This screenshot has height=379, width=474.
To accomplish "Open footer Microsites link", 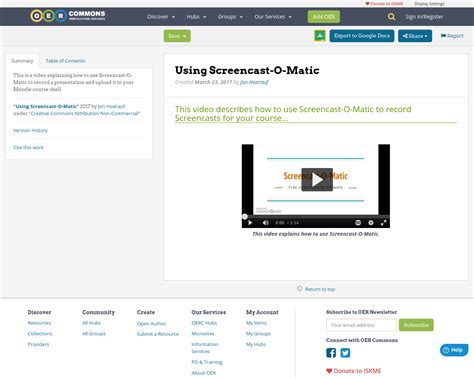I will click(x=203, y=334).
